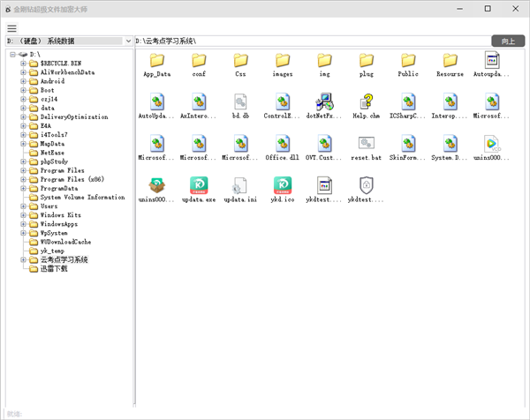The height and width of the screenshot is (420, 530).
Task: Select the System.D dll file icon
Action: pos(450,144)
